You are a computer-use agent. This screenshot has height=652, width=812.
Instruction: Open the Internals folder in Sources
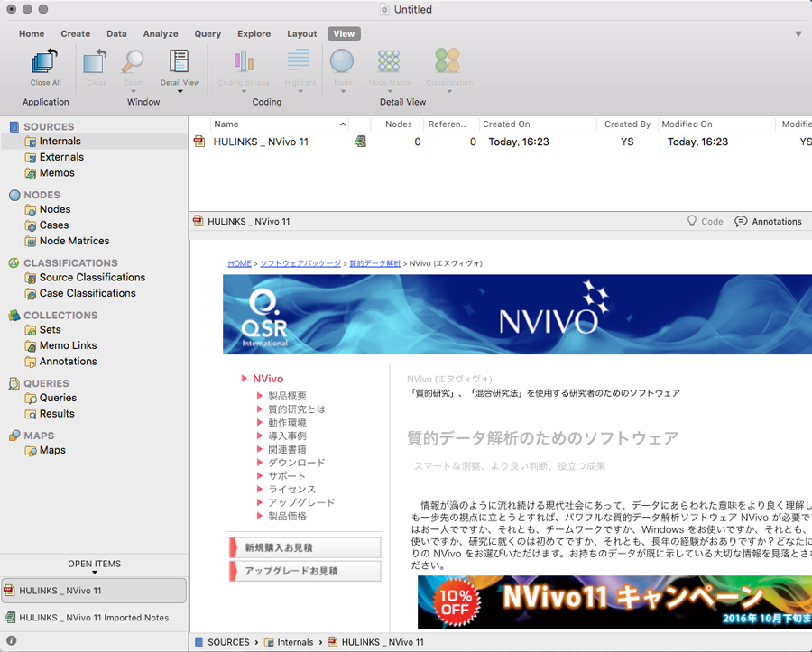60,142
